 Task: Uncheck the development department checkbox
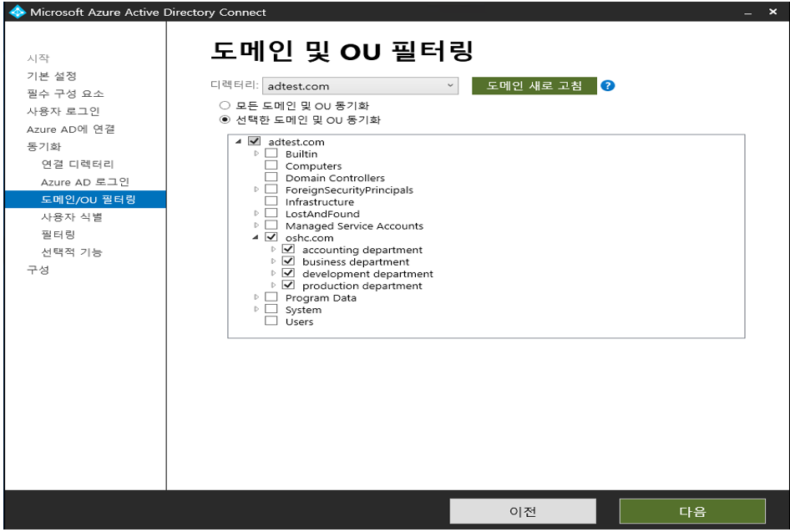click(x=288, y=273)
